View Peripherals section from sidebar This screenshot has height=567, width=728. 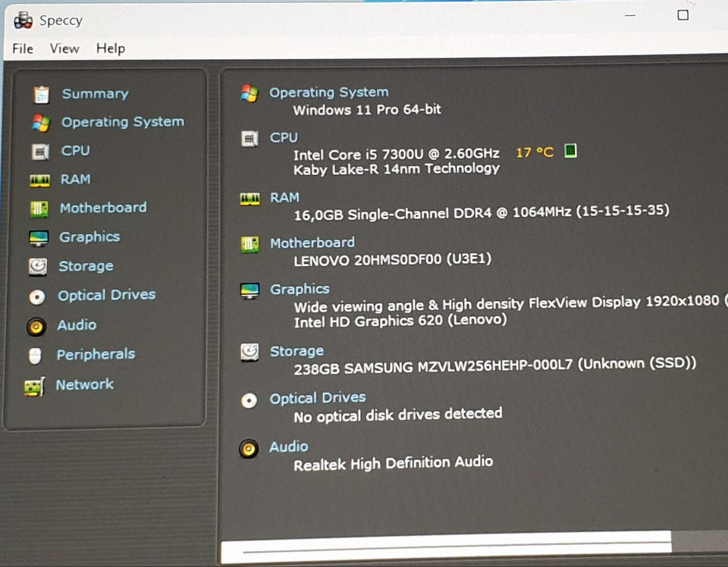click(x=96, y=355)
